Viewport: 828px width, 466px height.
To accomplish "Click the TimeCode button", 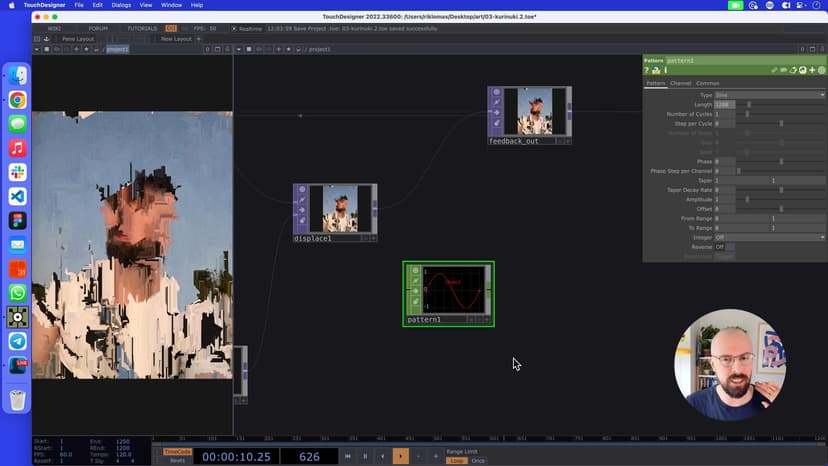I will [x=177, y=451].
